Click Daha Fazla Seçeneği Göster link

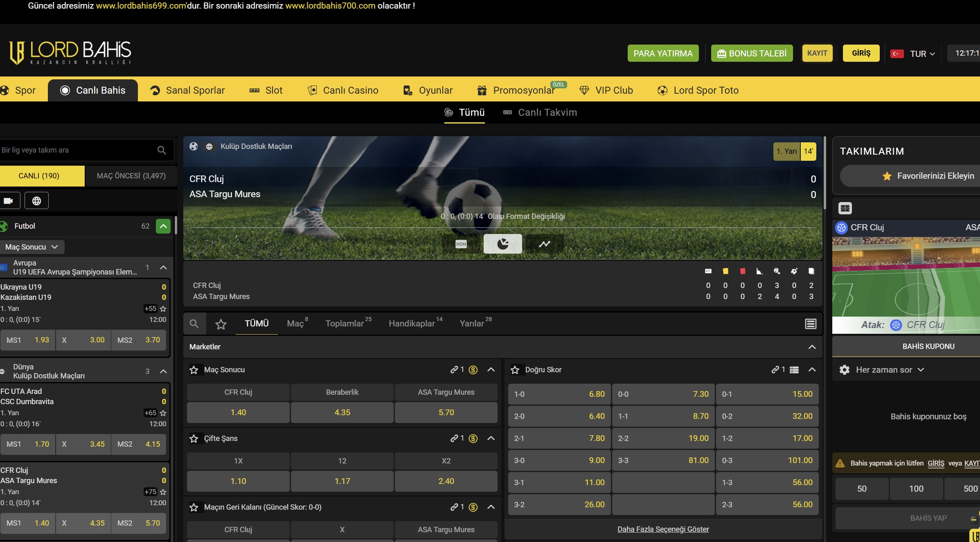point(663,529)
